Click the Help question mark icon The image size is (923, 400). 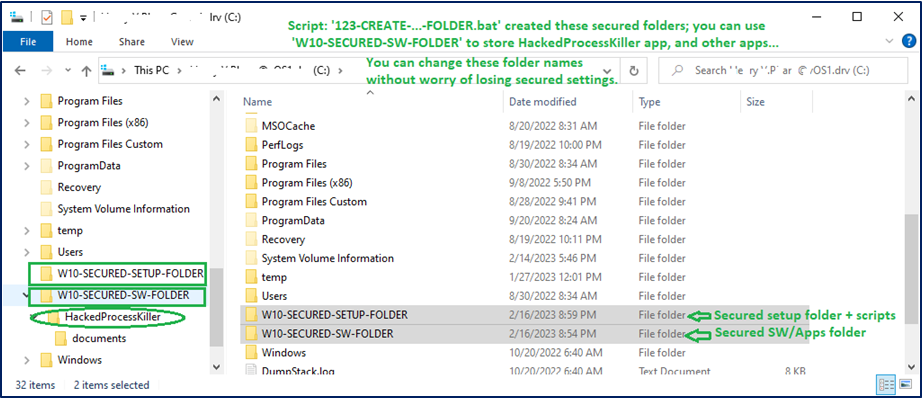(909, 41)
